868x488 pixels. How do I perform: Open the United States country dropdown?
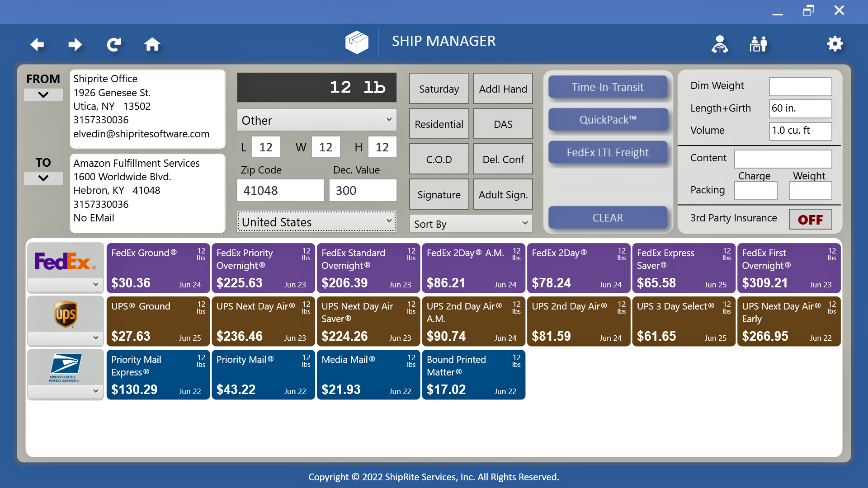316,221
